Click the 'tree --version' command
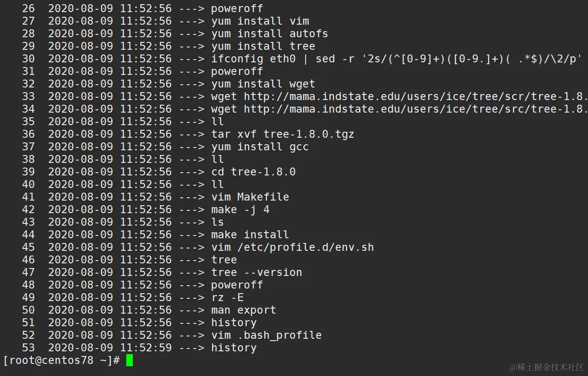 pyautogui.click(x=256, y=272)
